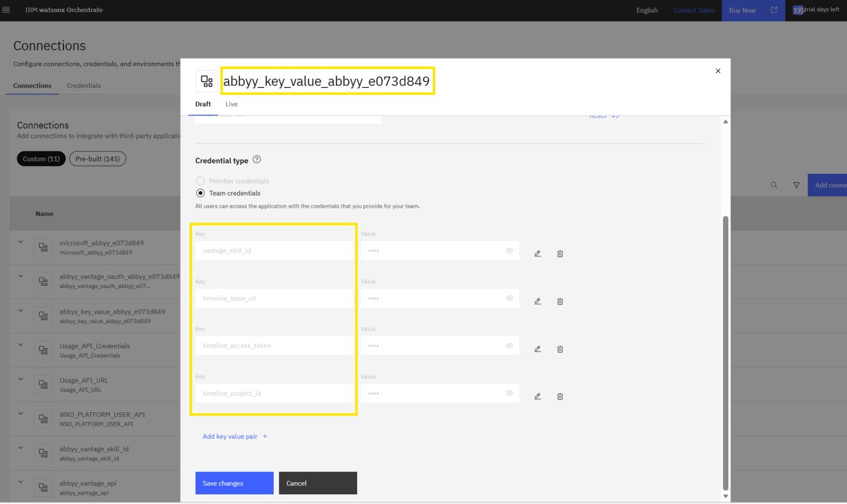Viewport: 847px width, 504px height.
Task: Click Usage_API_URL row icon
Action: (x=43, y=385)
